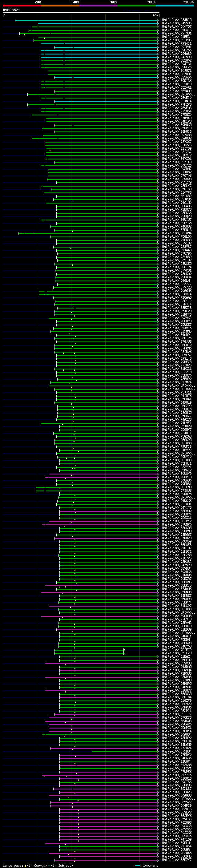This screenshot has height=868, width=197.
Task: Select the UniRef100_C1MXJ6 entry
Action: [x=176, y=30]
